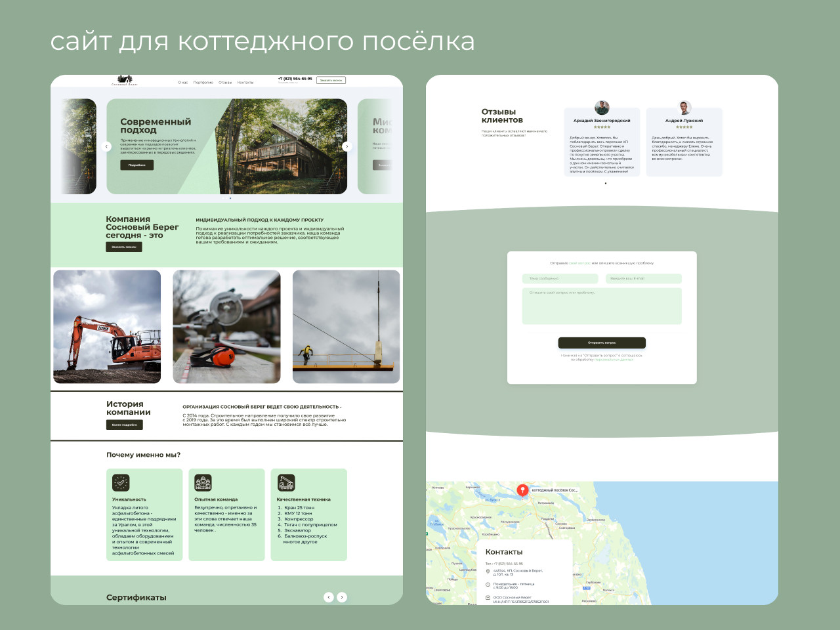This screenshot has width=840, height=630.
Task: Open the 'Отзывы' menu item
Action: point(225,83)
